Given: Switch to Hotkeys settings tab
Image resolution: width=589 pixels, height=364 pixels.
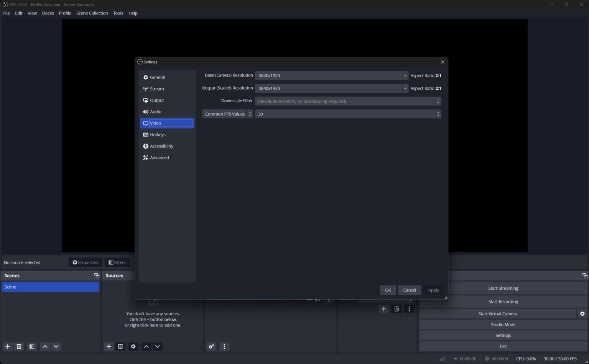Looking at the screenshot, I should 158,134.
